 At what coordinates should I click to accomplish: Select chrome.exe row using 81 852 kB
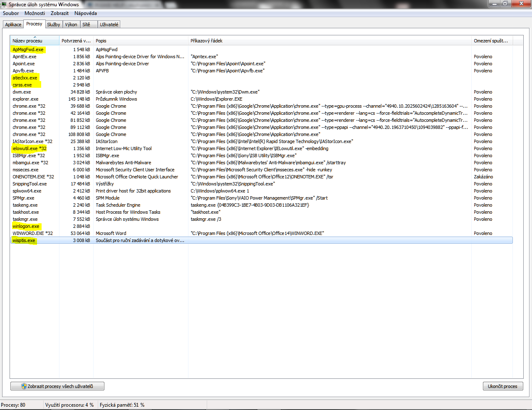tap(262, 120)
